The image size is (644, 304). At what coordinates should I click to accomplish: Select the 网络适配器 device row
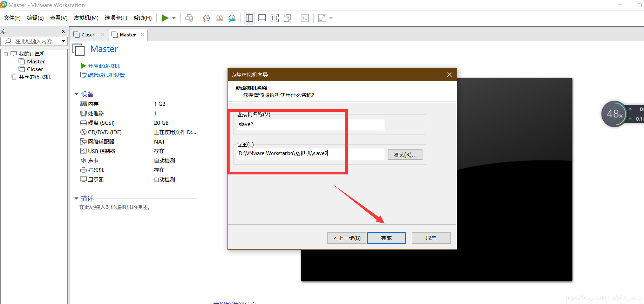pyautogui.click(x=138, y=142)
